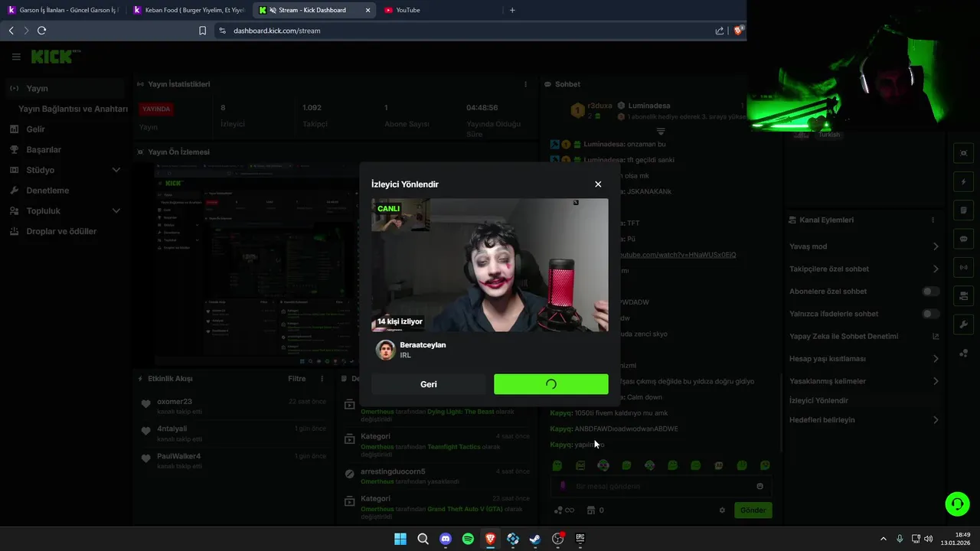The image size is (980, 551).
Task: Click the Beraatceylan stream preview thumbnail
Action: pos(490,265)
